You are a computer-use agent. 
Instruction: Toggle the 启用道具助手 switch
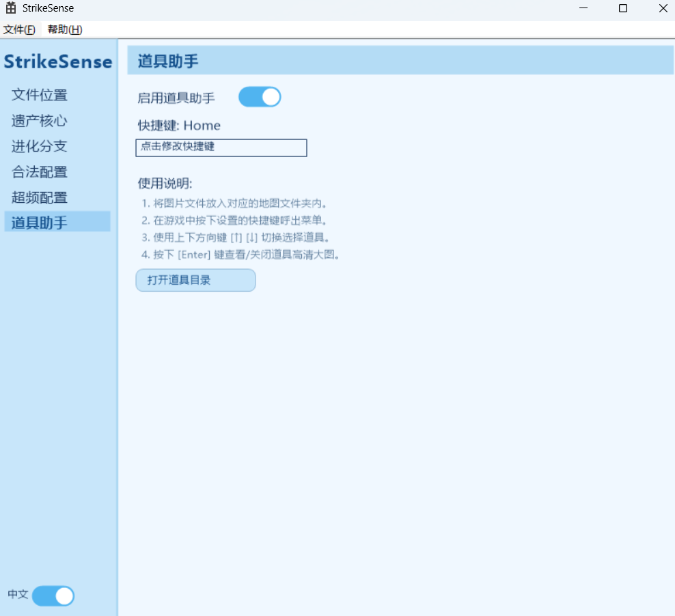[260, 97]
